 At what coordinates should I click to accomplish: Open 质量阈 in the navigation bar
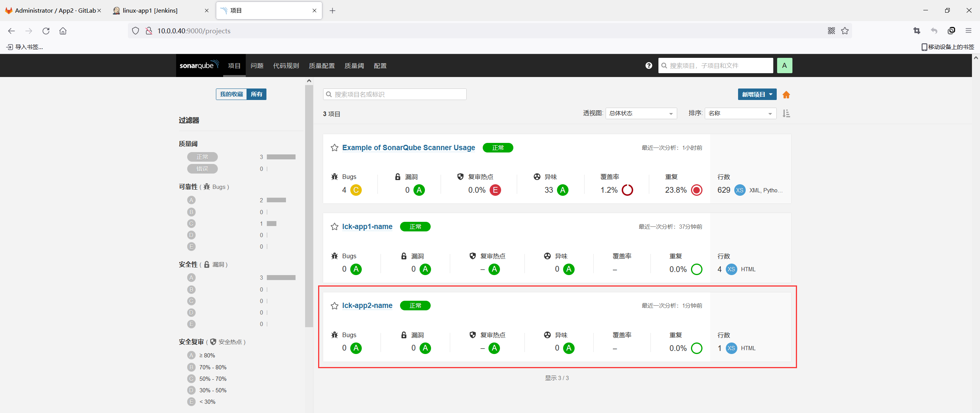pos(354,66)
